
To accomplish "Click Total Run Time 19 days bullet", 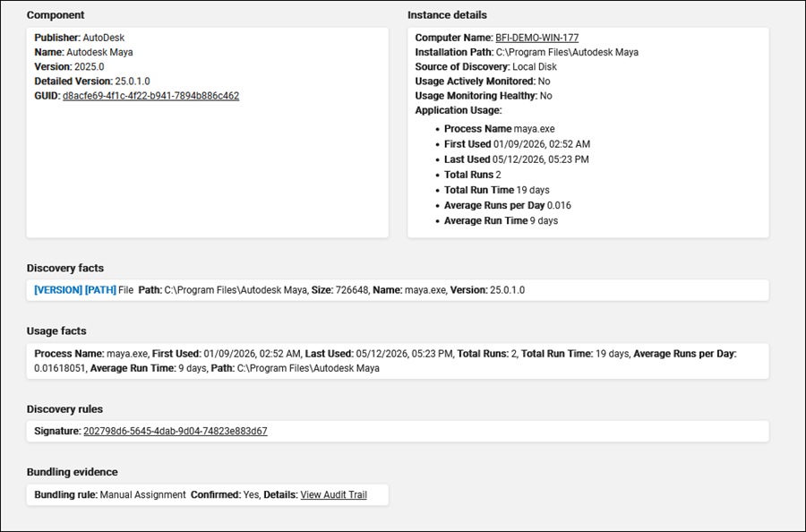I will tap(496, 190).
